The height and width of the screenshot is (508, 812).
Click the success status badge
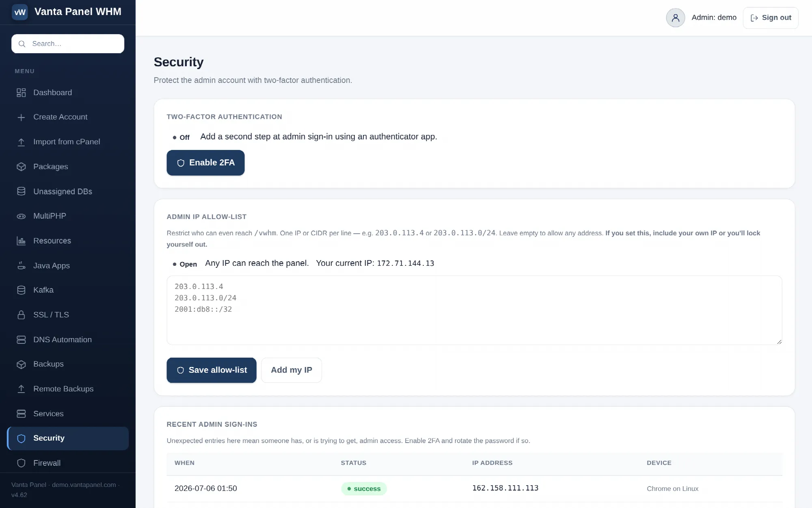click(364, 489)
